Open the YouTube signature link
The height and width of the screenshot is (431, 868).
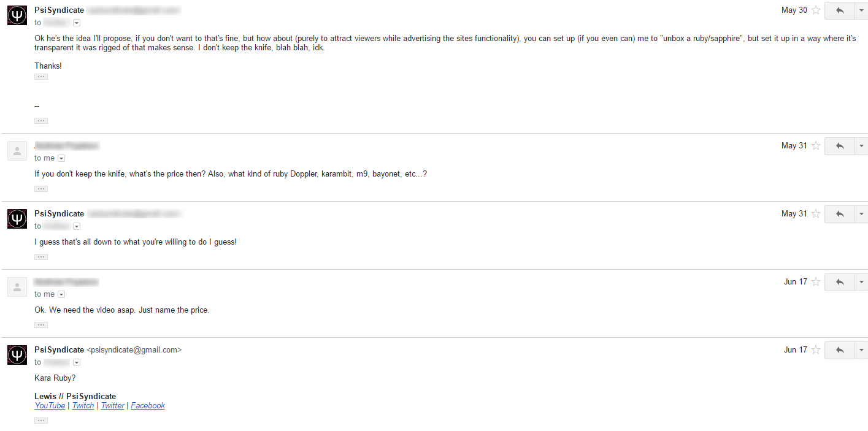50,406
